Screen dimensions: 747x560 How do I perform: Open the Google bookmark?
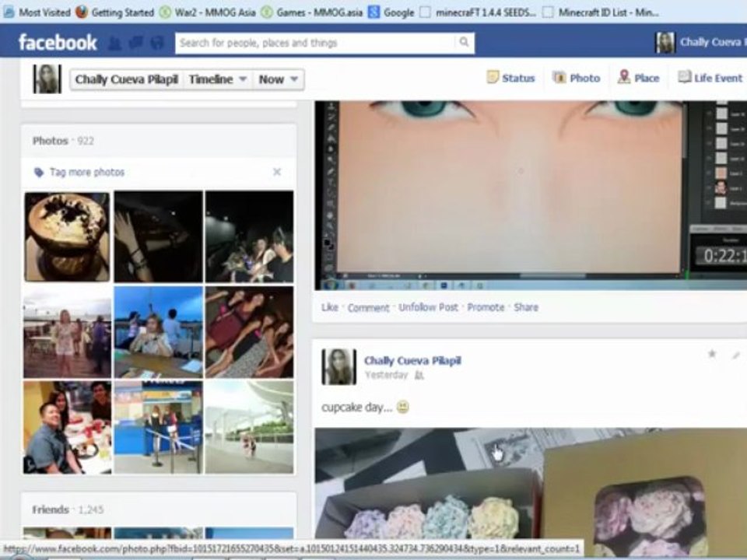[x=391, y=12]
